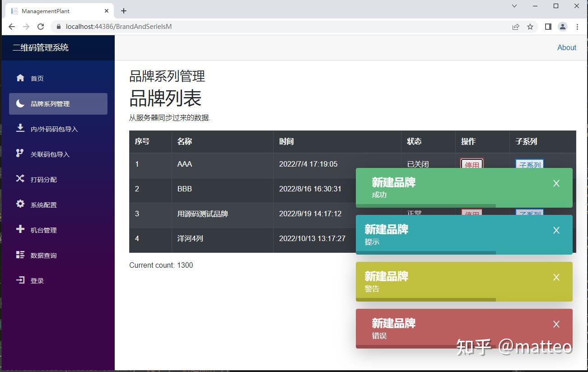Open the browser side panel
Viewport: 588px width, 372px height.
548,27
